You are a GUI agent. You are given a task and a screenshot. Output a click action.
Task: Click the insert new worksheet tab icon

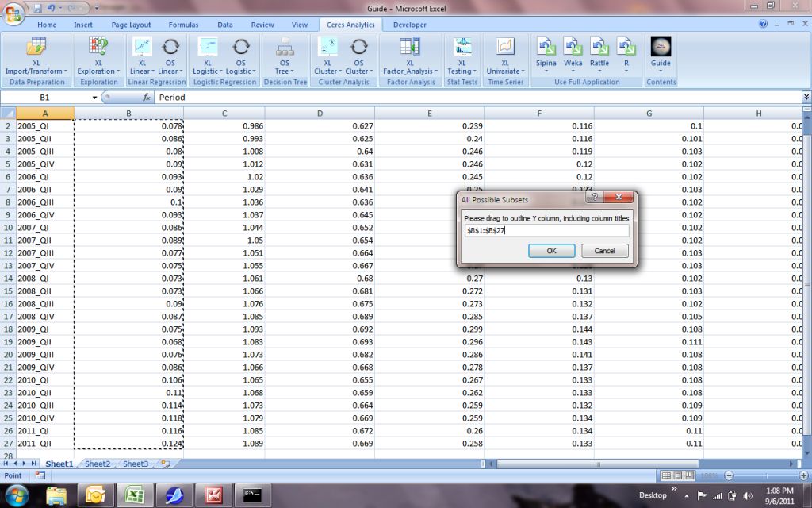coord(166,464)
